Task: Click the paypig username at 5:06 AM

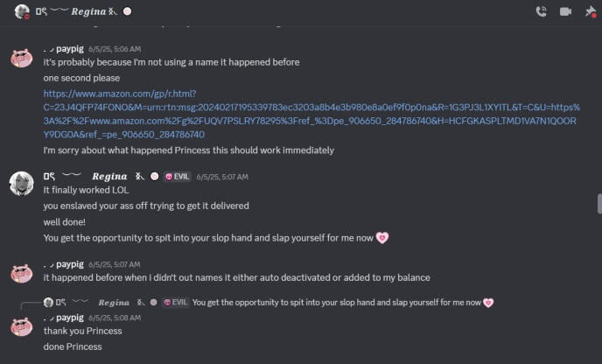Action: click(69, 49)
